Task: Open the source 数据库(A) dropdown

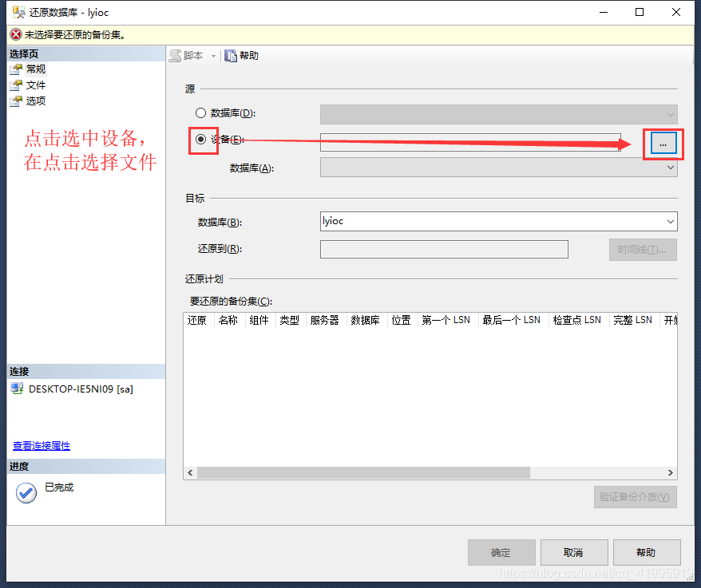Action: point(671,166)
